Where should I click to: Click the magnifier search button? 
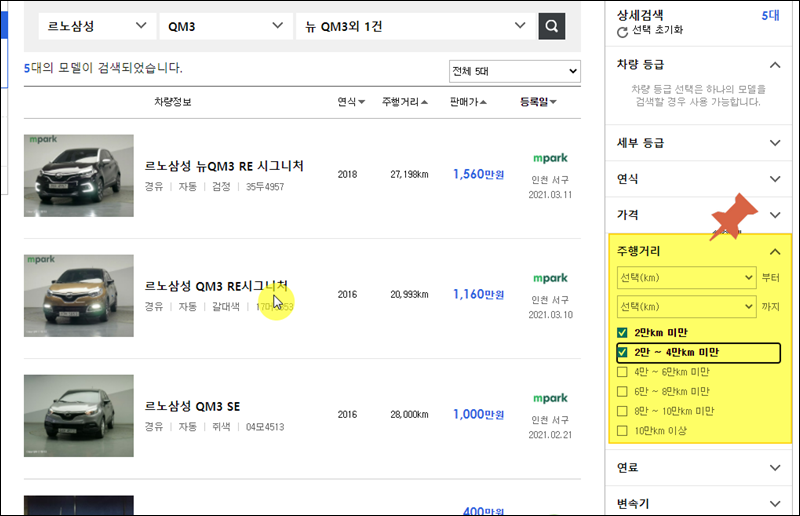(552, 26)
